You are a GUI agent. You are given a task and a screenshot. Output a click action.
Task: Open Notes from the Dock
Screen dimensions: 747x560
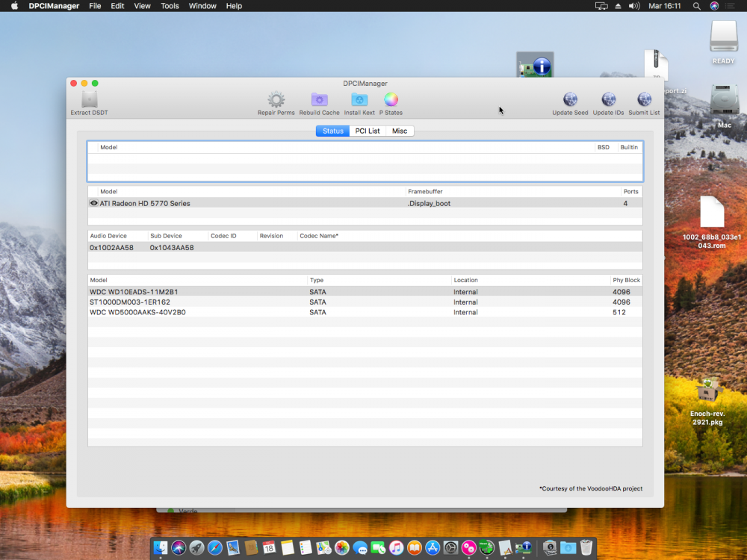[288, 548]
